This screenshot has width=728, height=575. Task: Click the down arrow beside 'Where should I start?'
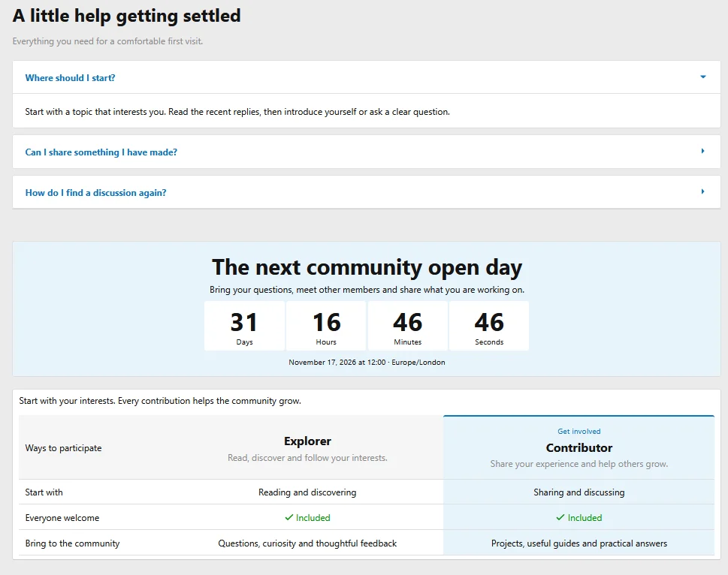(703, 77)
